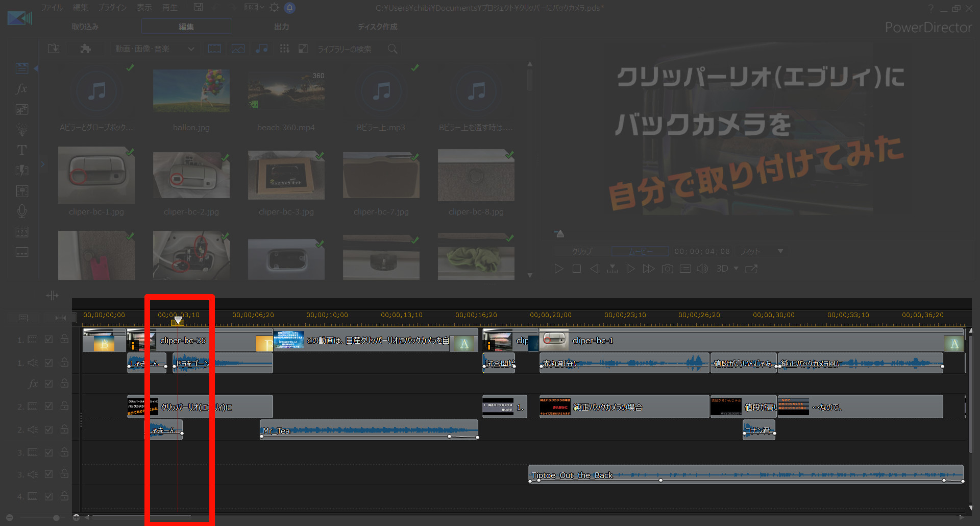The image size is (980, 526).
Task: Lock video track 1
Action: 64,339
